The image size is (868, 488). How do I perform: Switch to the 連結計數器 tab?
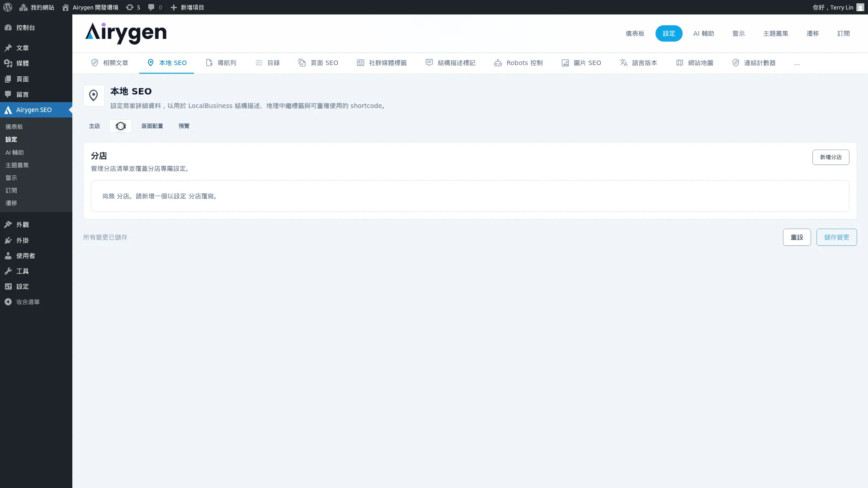coord(754,63)
